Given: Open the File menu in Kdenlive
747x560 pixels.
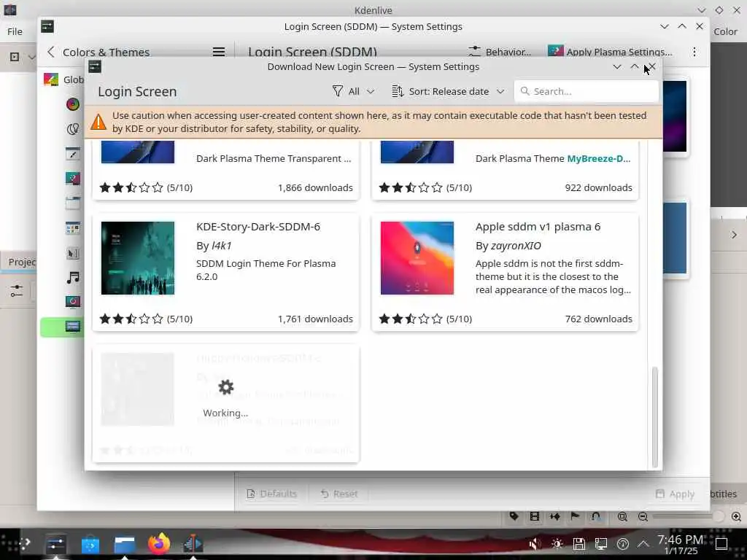Looking at the screenshot, I should click(15, 31).
